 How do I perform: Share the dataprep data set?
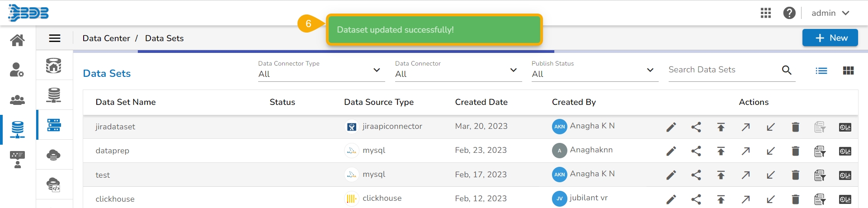point(696,151)
